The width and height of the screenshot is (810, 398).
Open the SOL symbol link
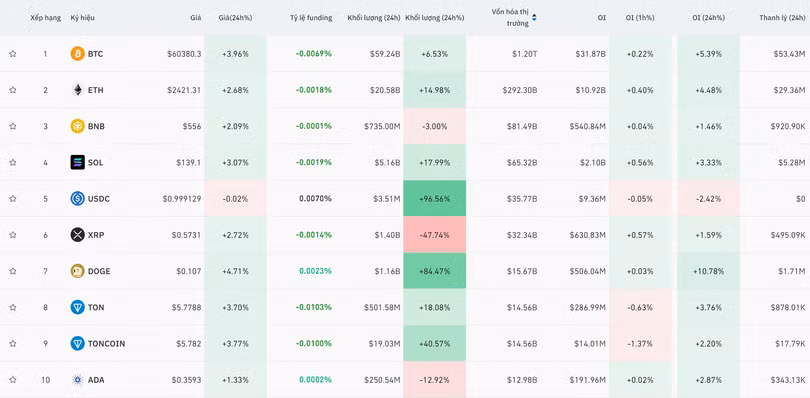pyautogui.click(x=96, y=162)
